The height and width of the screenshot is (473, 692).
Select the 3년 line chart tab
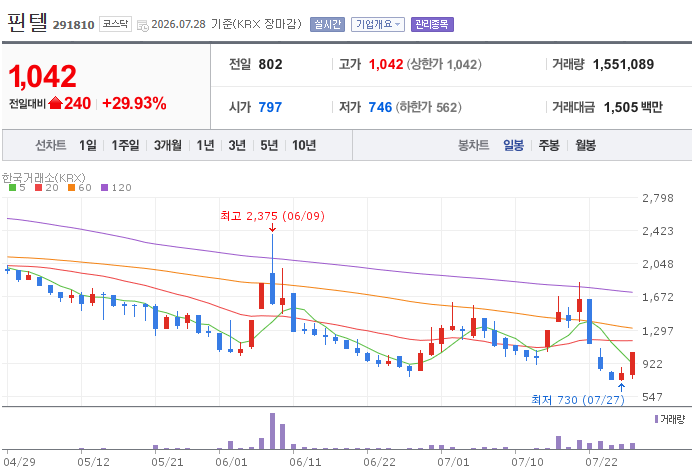pos(237,145)
